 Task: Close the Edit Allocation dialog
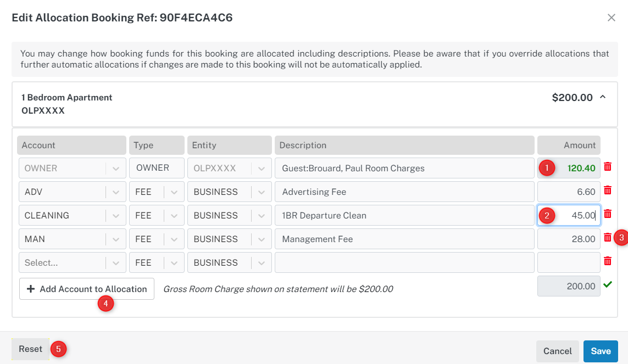[x=612, y=18]
